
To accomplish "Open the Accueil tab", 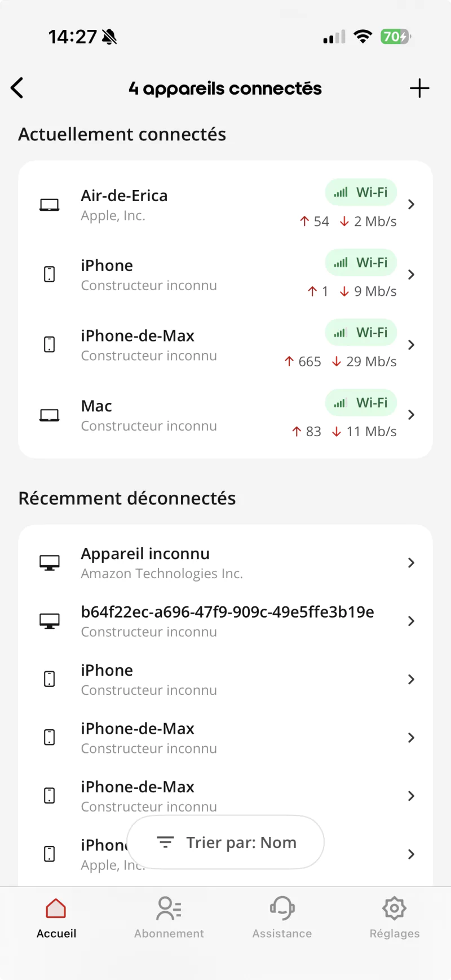I will click(x=56, y=917).
